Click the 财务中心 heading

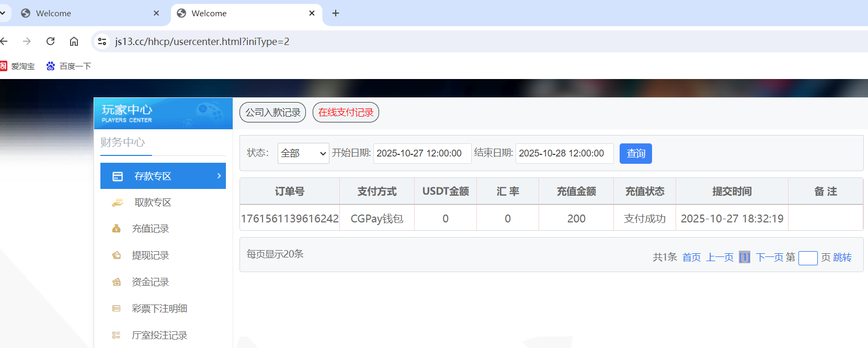123,142
